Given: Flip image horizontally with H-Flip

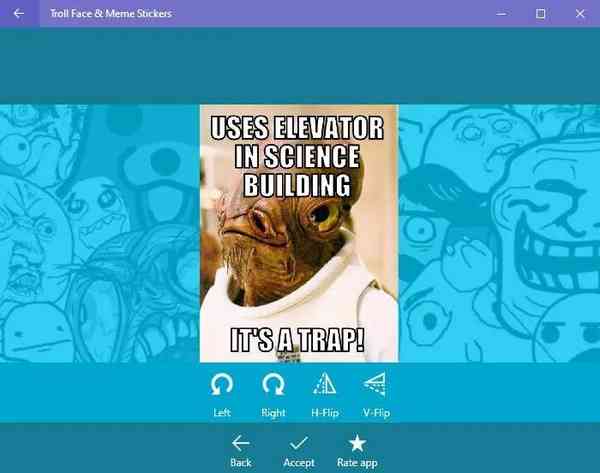Looking at the screenshot, I should coord(324,394).
